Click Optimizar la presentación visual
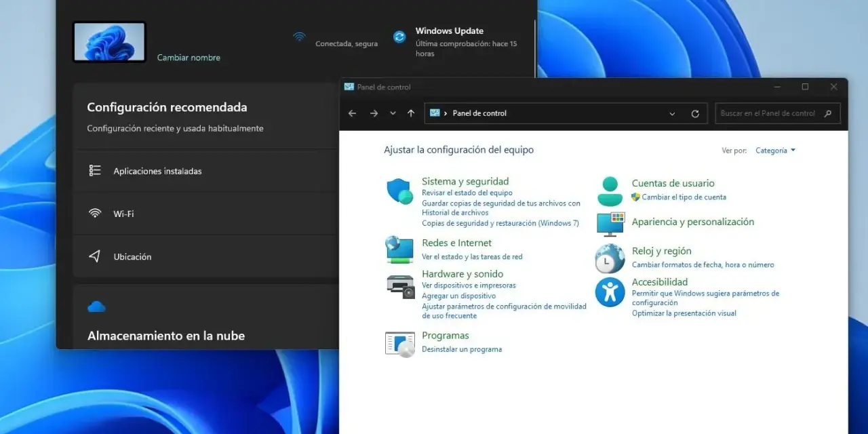868x434 pixels. [x=684, y=313]
